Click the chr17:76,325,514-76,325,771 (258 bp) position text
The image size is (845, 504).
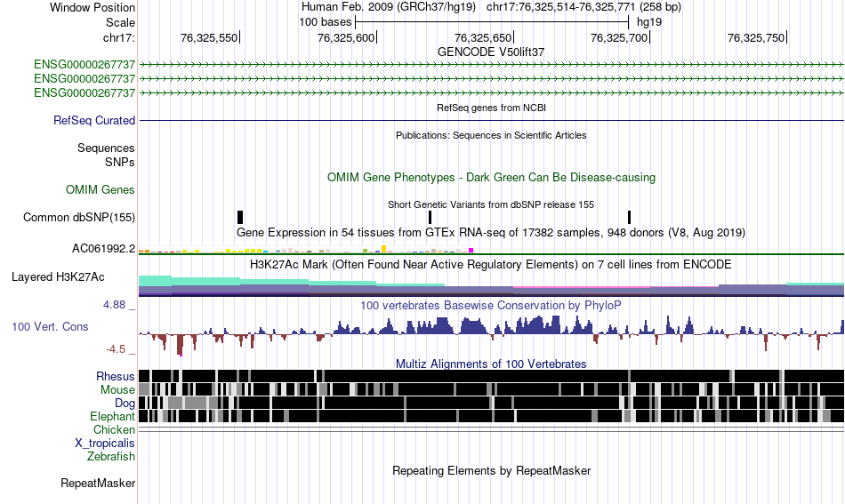click(x=583, y=7)
